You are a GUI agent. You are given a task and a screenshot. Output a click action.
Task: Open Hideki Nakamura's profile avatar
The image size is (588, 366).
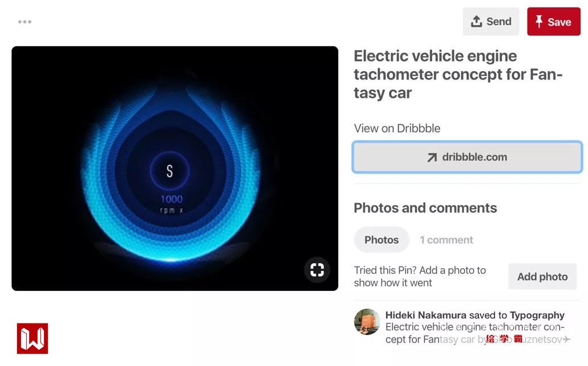(367, 322)
